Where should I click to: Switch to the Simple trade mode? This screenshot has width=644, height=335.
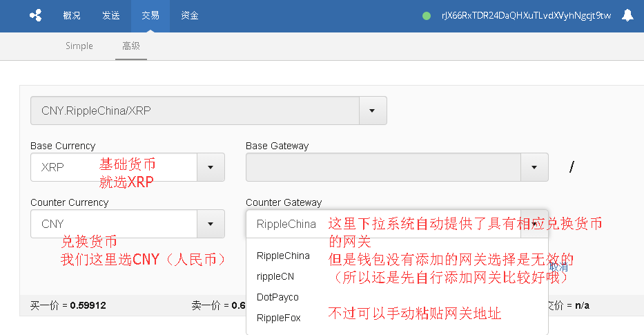click(x=79, y=46)
